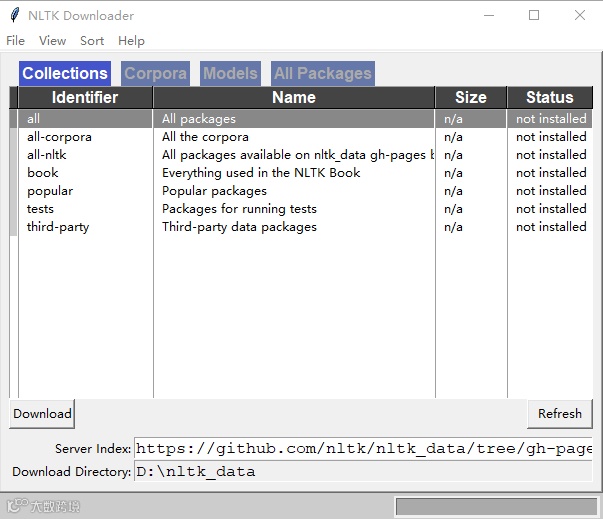Screen dimensions: 603x519
Task: Click the Server Index URL field
Action: click(x=363, y=449)
